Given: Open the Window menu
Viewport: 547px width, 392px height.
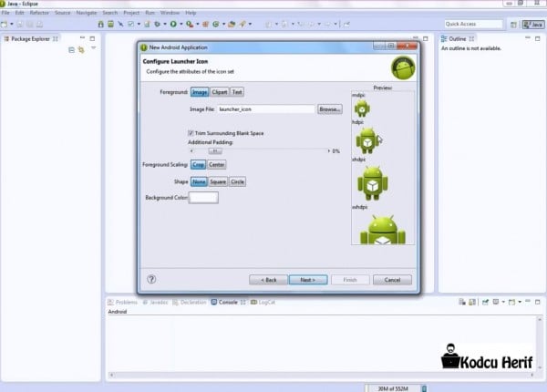Looking at the screenshot, I should (170, 13).
